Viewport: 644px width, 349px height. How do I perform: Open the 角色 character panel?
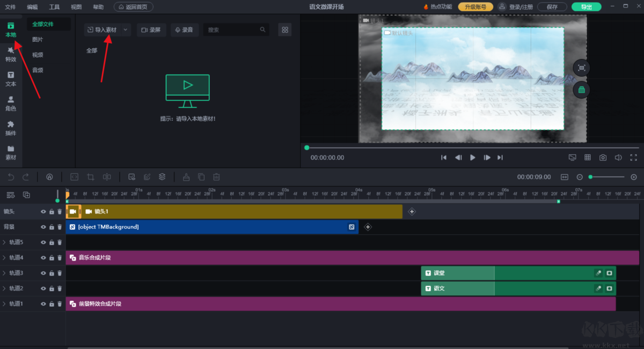tap(11, 103)
